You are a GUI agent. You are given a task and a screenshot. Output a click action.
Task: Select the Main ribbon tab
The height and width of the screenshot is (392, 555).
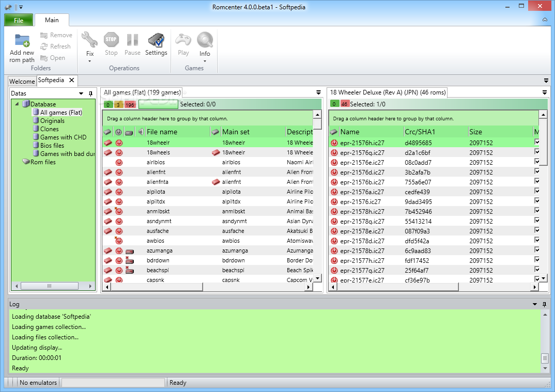(52, 20)
